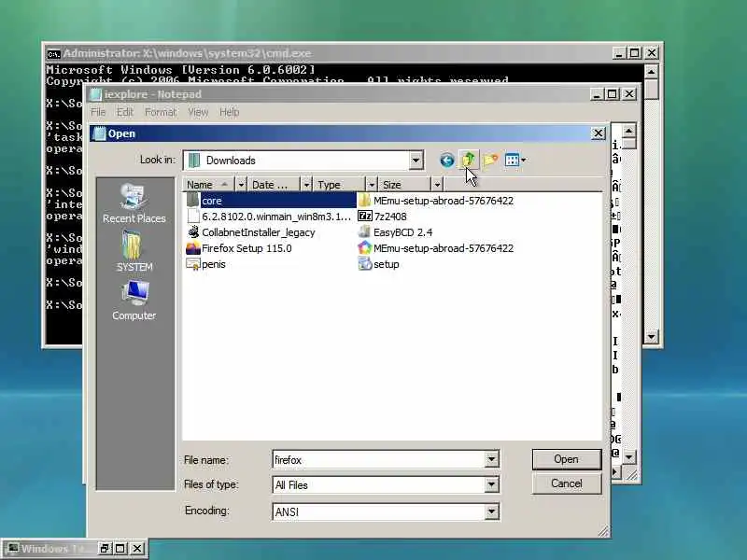Select Firefox Setup 115.0 file
The height and width of the screenshot is (560, 747).
(239, 248)
